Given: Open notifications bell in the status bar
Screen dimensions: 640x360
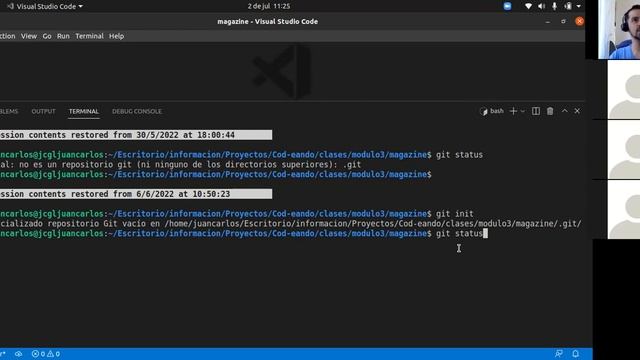Looking at the screenshot, I should tap(575, 353).
